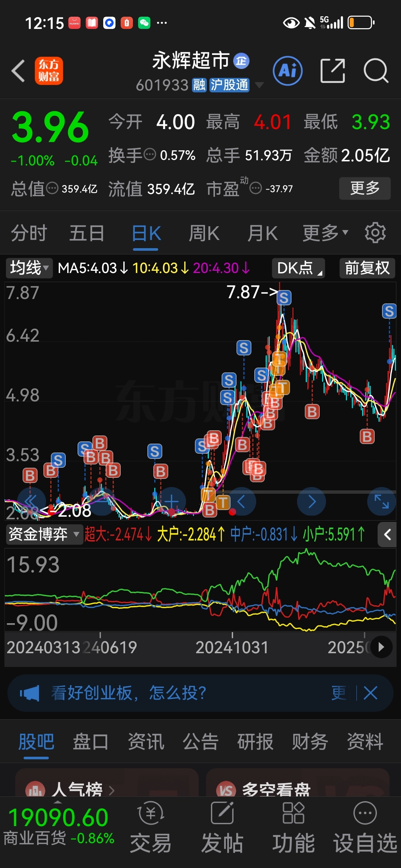
Task: Switch to 五日 chart tab
Action: tap(87, 233)
